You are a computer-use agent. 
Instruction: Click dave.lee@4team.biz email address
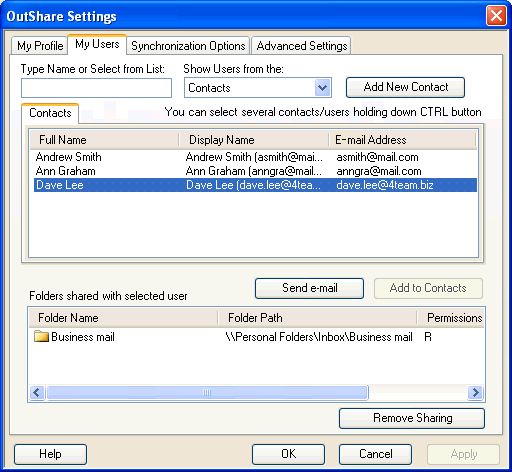pyautogui.click(x=385, y=185)
